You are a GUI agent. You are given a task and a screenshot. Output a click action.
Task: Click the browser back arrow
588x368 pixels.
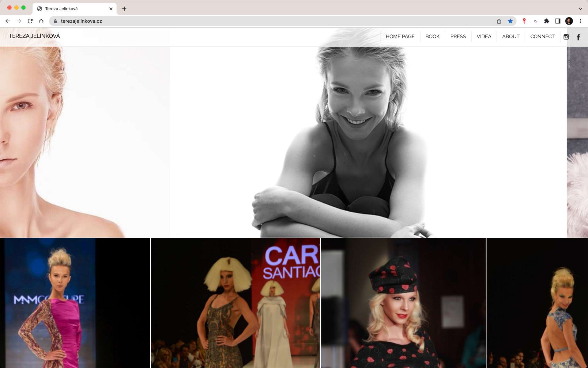click(x=8, y=21)
